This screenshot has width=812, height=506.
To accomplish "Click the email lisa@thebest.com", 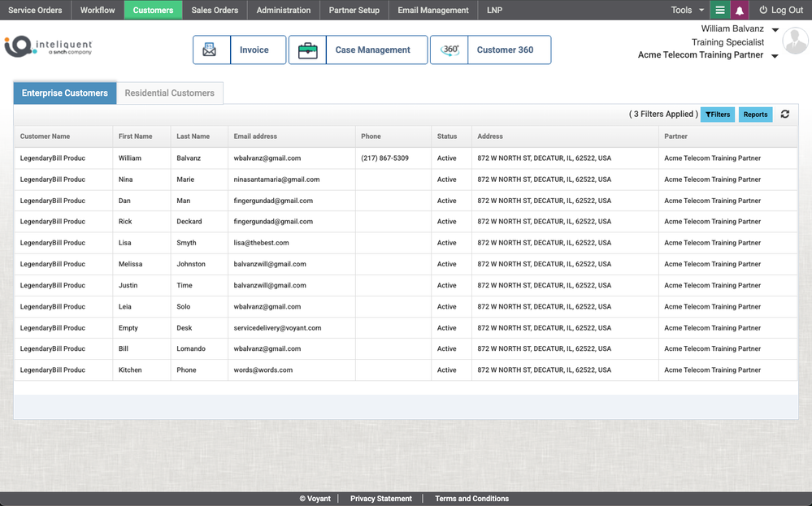I will pos(261,243).
